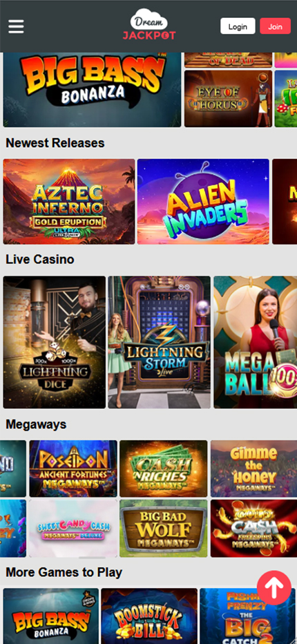Play Boomstick Bill under More Games
The height and width of the screenshot is (644, 297).
(x=149, y=616)
